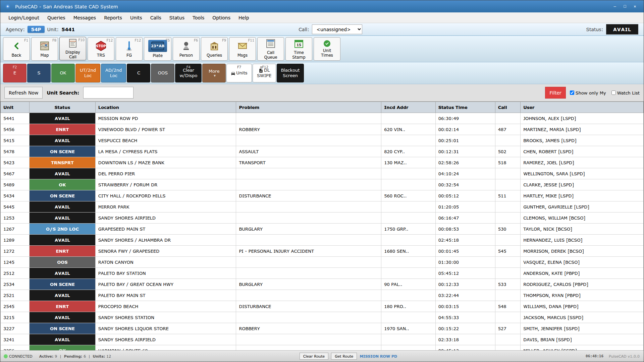Open the FG lookup tool
This screenshot has width=644, height=362.
[129, 49]
